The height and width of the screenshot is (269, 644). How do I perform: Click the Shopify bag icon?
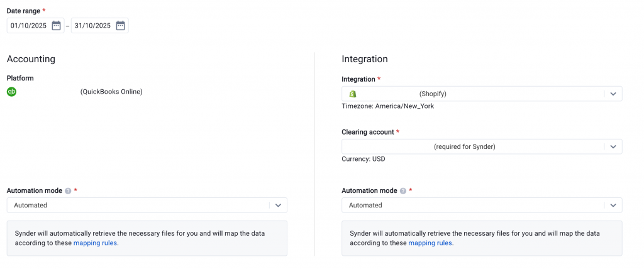pos(353,94)
